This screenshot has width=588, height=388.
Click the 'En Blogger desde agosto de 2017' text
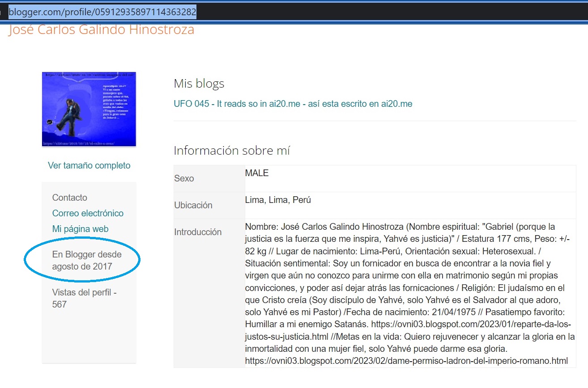87,261
